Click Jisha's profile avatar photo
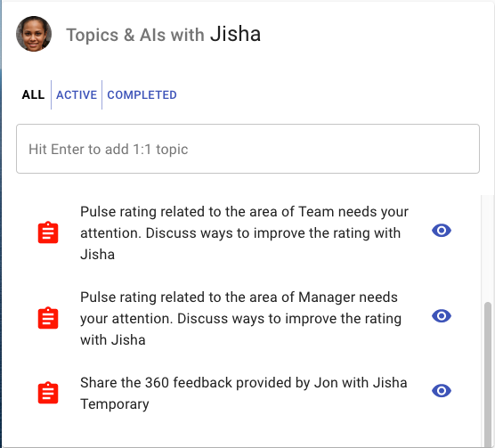 tap(34, 34)
